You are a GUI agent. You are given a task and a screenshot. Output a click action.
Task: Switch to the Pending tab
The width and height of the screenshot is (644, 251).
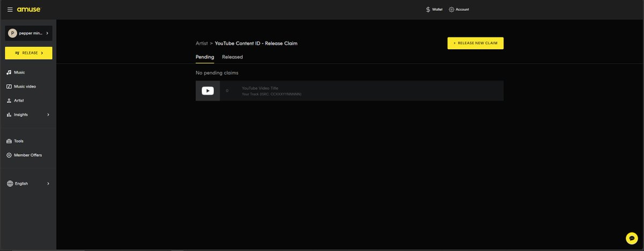(205, 57)
